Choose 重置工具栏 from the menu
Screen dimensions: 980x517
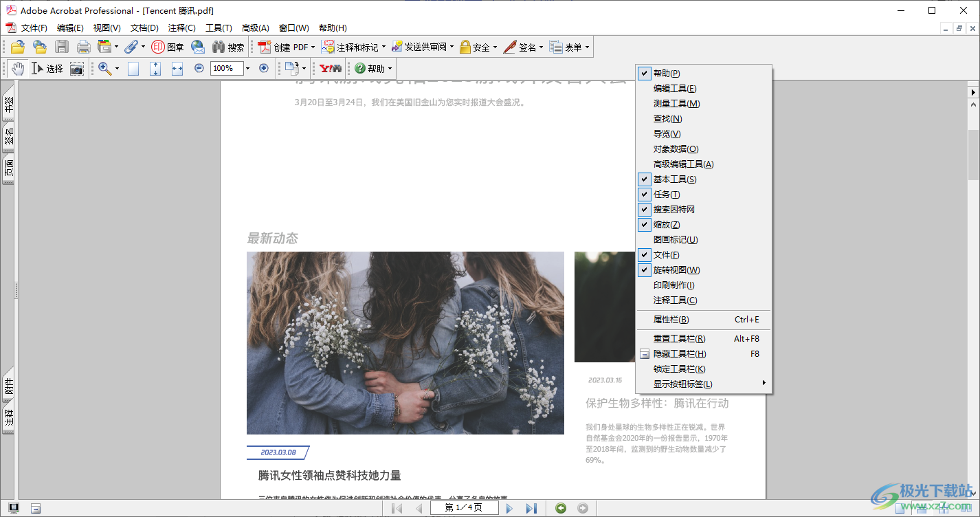point(704,339)
